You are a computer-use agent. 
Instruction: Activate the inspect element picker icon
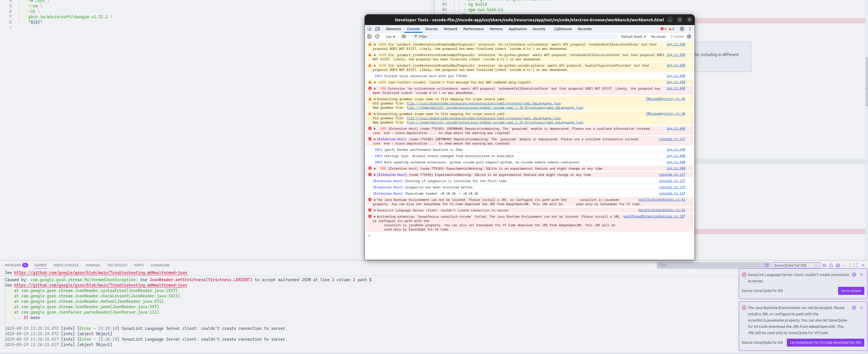point(369,29)
